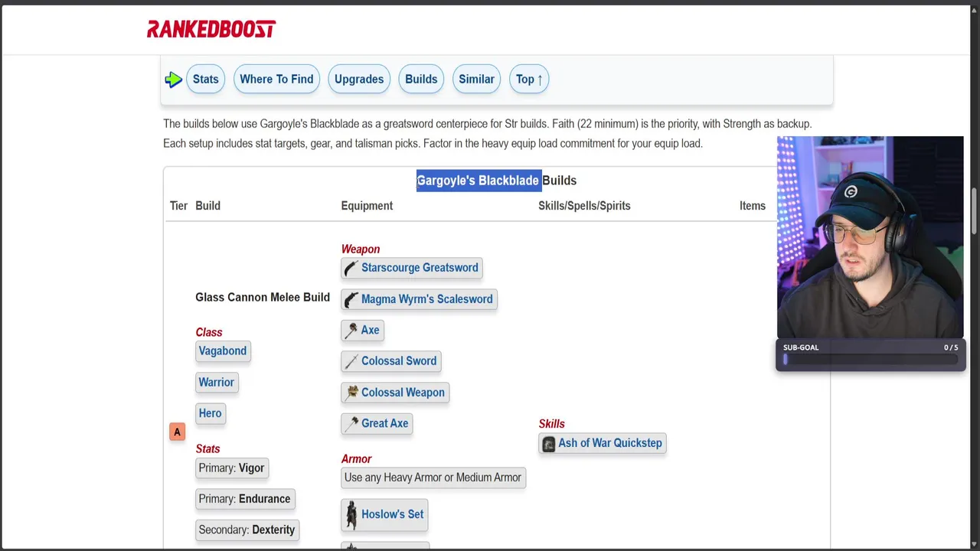Open the Hoslow's Set link

click(x=392, y=514)
